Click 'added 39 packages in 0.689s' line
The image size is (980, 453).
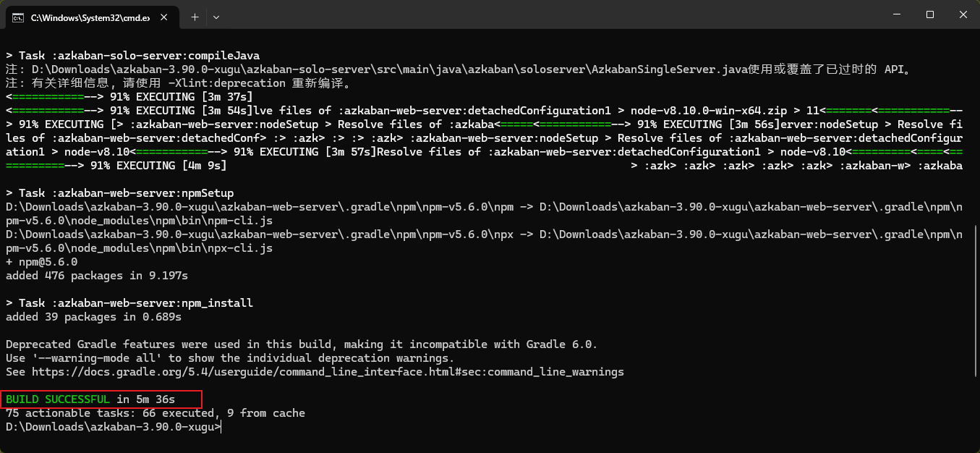click(x=93, y=317)
